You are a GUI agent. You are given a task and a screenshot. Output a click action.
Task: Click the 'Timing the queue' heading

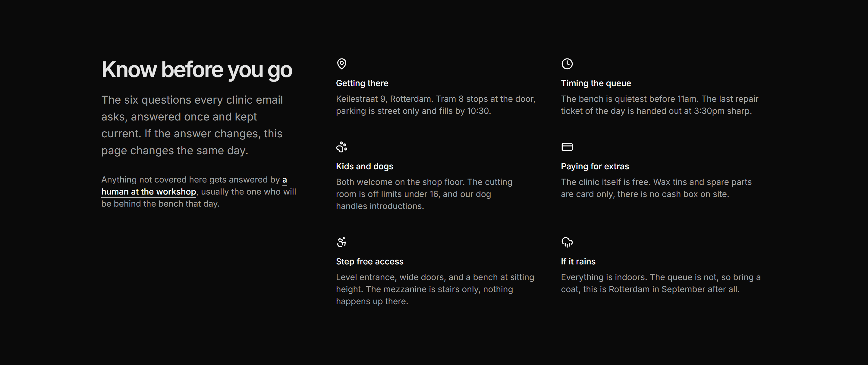[596, 83]
